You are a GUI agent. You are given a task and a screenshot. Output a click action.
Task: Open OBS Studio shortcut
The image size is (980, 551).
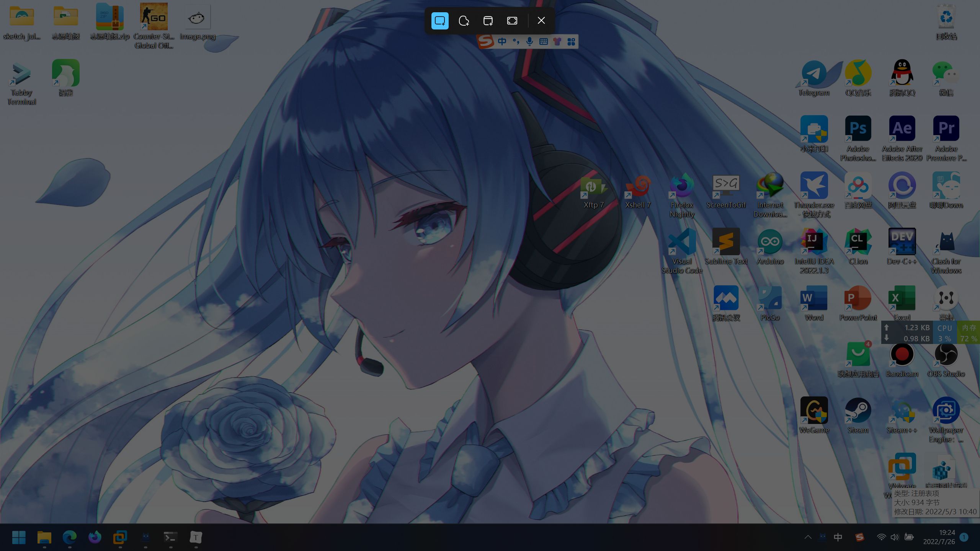pyautogui.click(x=946, y=354)
